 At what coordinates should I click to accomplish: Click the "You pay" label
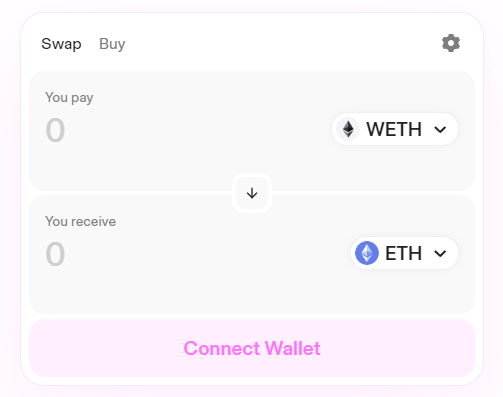click(69, 98)
